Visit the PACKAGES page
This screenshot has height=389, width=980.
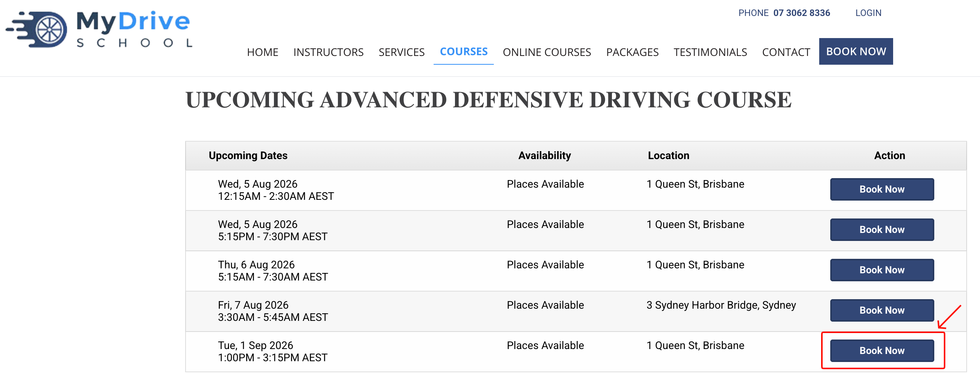tap(633, 52)
